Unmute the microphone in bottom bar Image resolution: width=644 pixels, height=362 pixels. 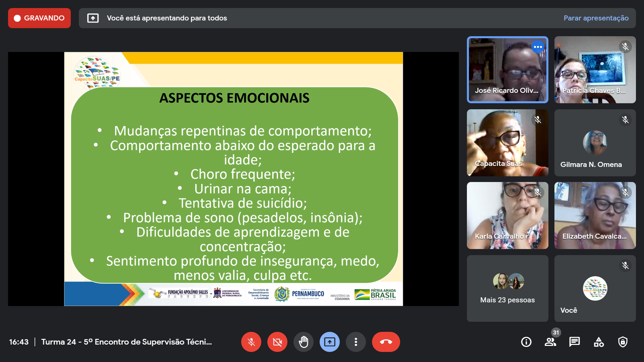coord(251,342)
